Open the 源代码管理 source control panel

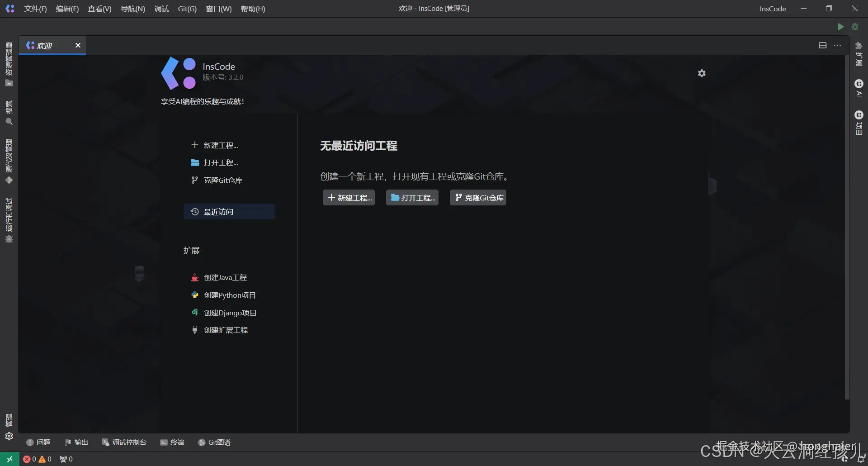click(x=9, y=161)
